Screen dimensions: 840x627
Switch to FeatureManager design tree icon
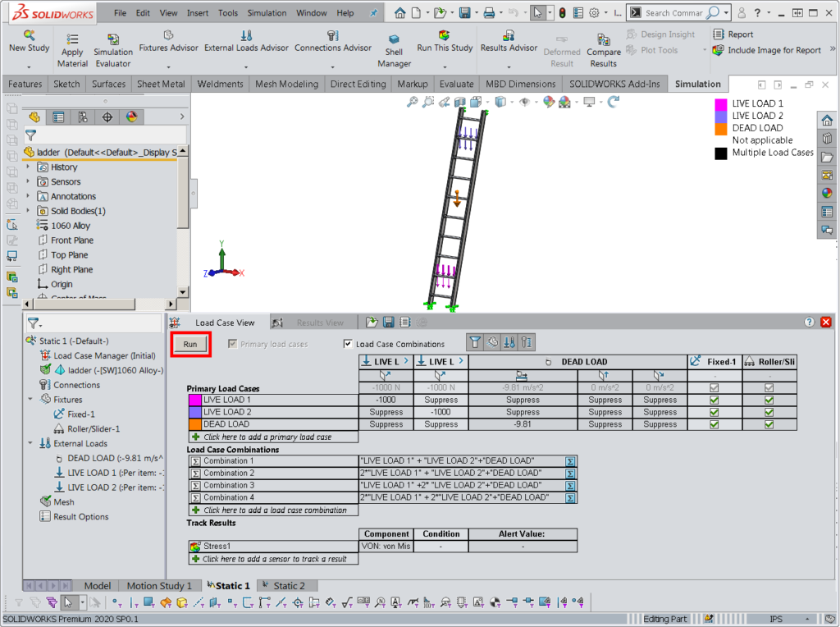click(x=34, y=117)
